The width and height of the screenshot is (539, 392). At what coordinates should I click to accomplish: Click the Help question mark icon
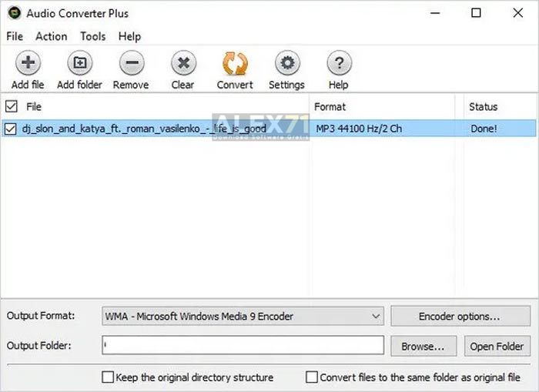(x=339, y=62)
